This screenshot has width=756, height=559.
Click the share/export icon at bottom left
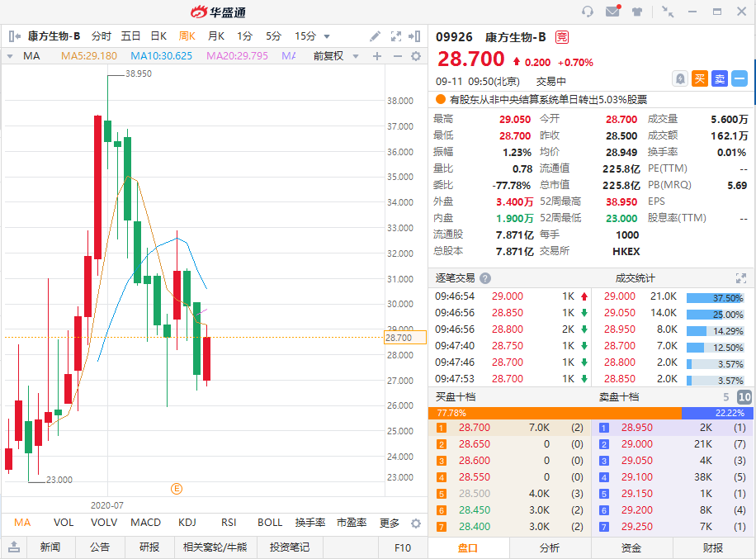(14, 547)
